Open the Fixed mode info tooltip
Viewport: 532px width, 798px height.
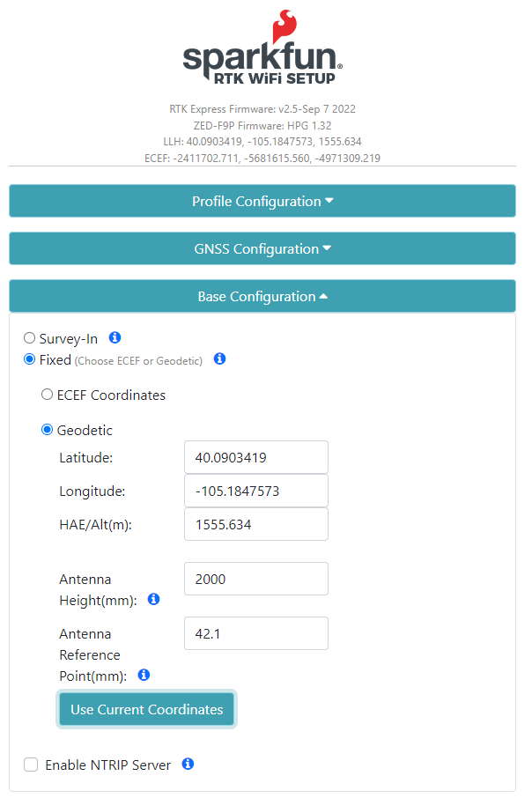(219, 359)
